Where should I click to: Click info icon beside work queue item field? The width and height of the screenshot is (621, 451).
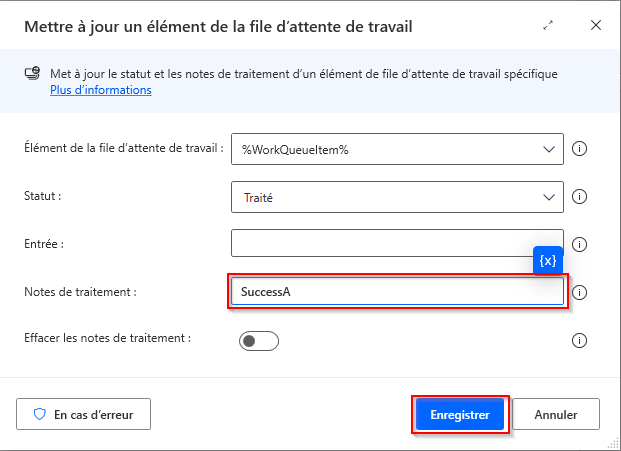(579, 149)
